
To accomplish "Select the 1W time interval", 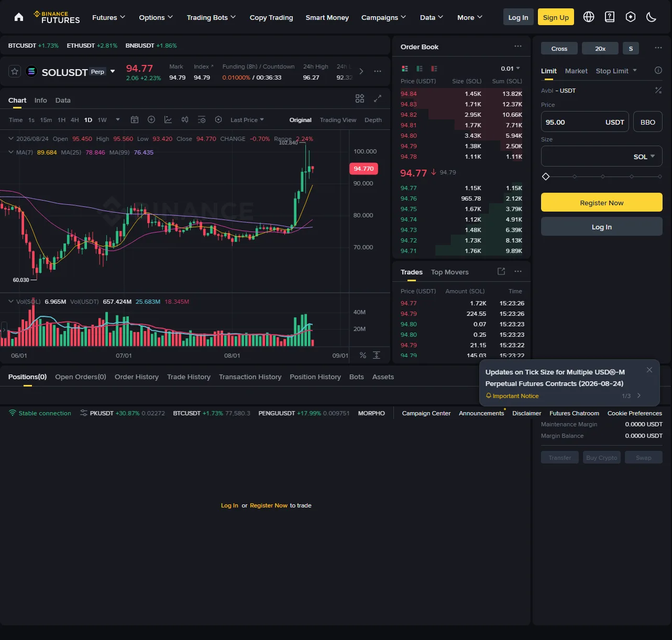I will [102, 120].
